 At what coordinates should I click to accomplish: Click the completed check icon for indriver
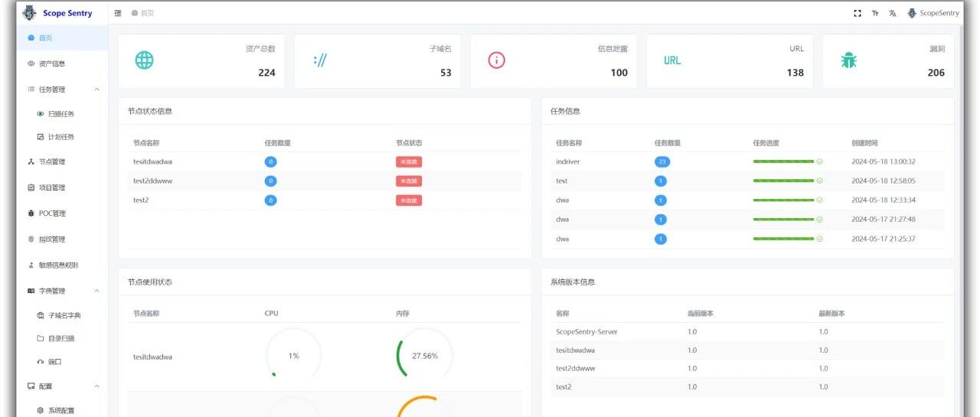pyautogui.click(x=819, y=161)
